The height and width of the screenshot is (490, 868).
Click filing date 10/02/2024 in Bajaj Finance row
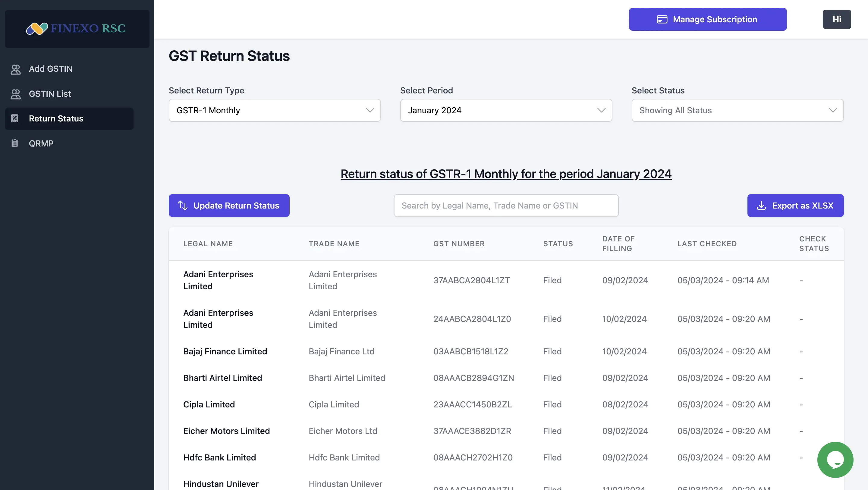[x=624, y=351]
